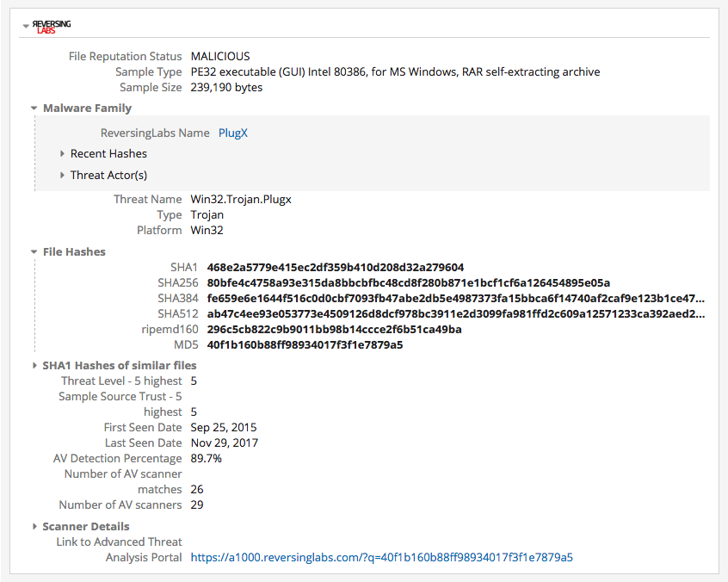Click the Sep 25, 2015 first seen date
The image size is (728, 582).
[224, 428]
